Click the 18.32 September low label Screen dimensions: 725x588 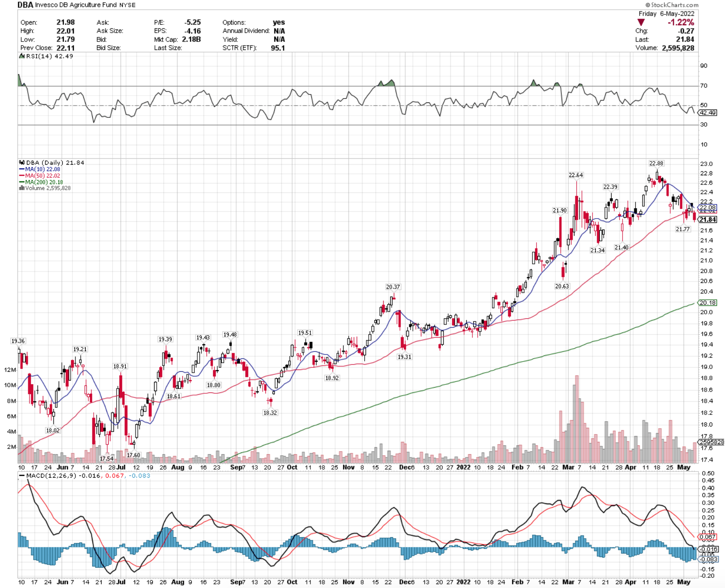[x=270, y=413]
